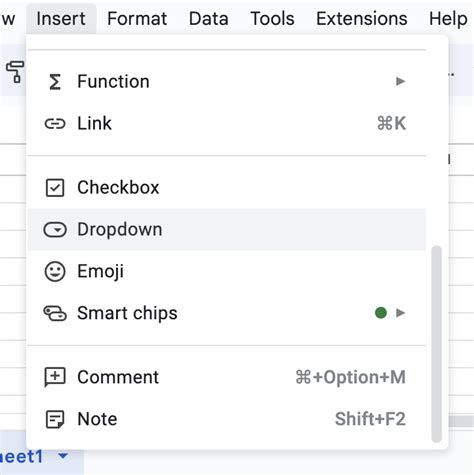Click the smiley Emoji icon
This screenshot has height=475, width=474.
pos(55,271)
